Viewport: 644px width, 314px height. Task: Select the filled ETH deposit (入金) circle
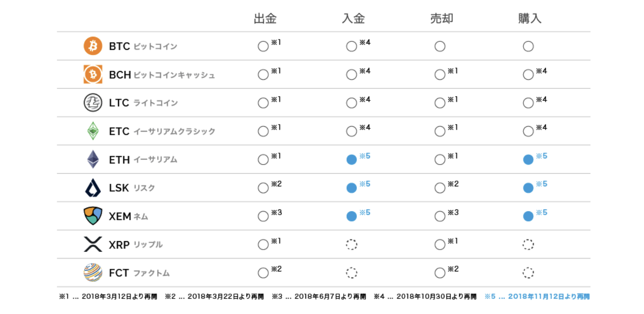coord(351,160)
